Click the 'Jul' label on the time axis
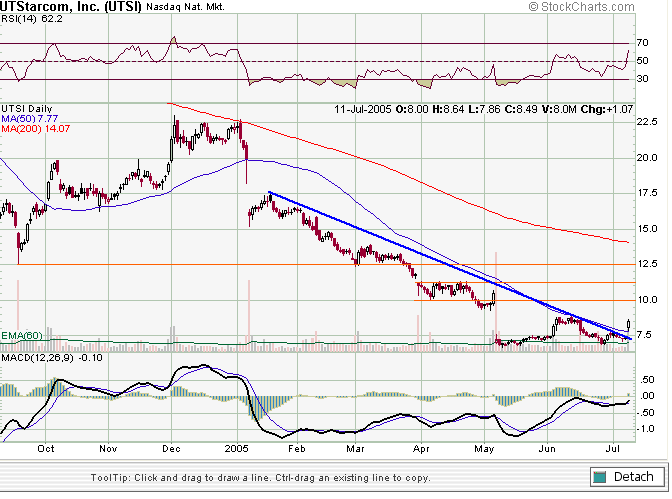The width and height of the screenshot is (672, 499). click(613, 449)
